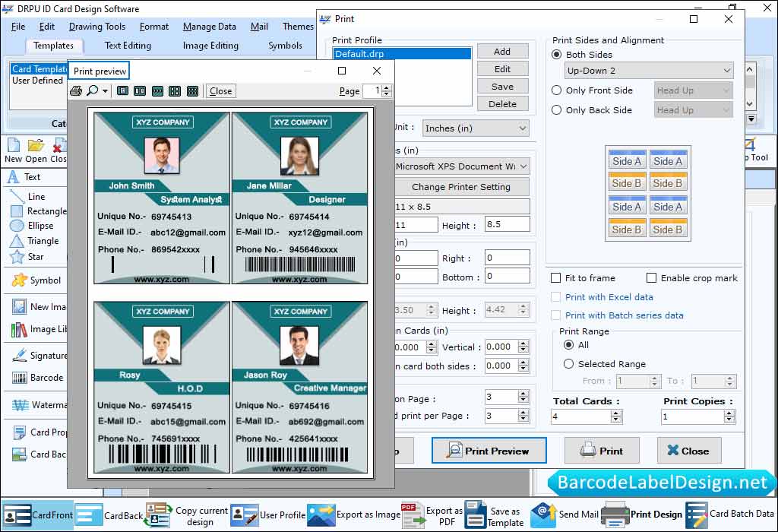This screenshot has width=778, height=532.
Task: Select Only Front Side option
Action: 557,90
